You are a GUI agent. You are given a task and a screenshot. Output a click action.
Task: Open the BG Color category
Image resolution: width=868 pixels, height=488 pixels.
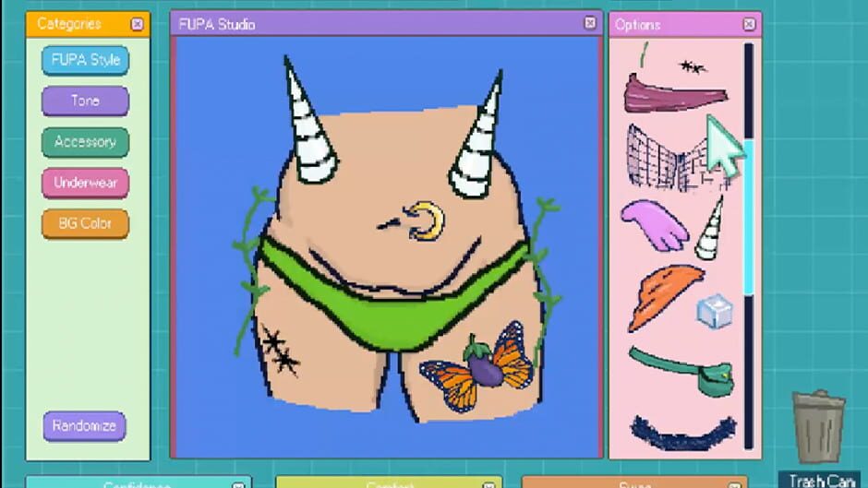pyautogui.click(x=85, y=223)
